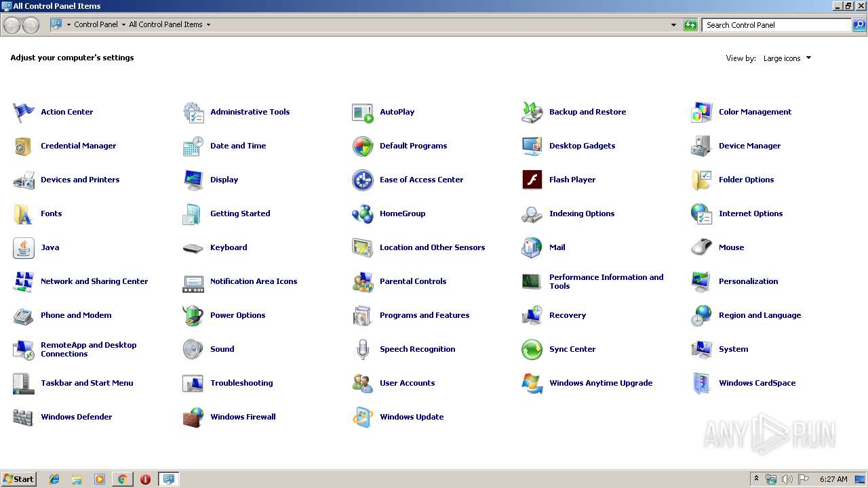Viewport: 868px width, 488px height.
Task: Open the Administrative Tools icon
Action: (x=193, y=112)
